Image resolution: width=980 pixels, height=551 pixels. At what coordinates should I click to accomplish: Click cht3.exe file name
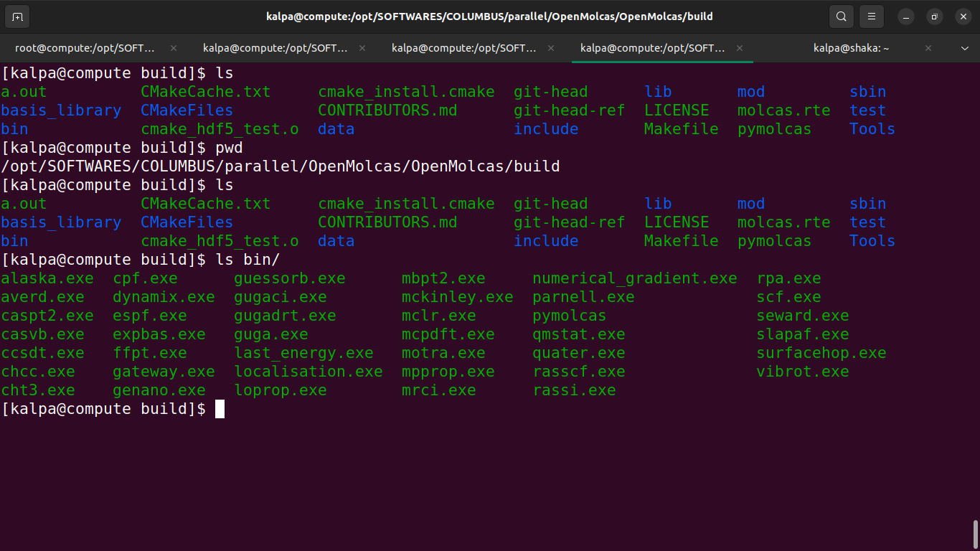pyautogui.click(x=38, y=390)
